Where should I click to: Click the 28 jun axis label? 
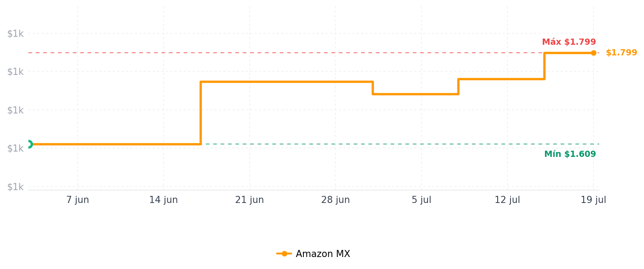tap(335, 200)
